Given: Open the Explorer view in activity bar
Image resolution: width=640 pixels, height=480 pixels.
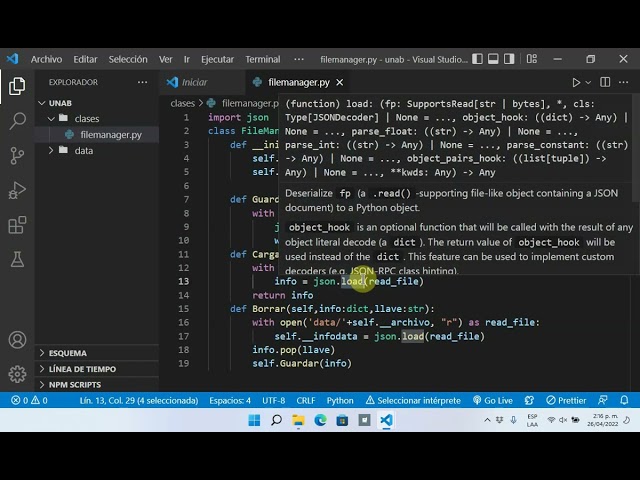Looking at the screenshot, I should click(x=17, y=86).
